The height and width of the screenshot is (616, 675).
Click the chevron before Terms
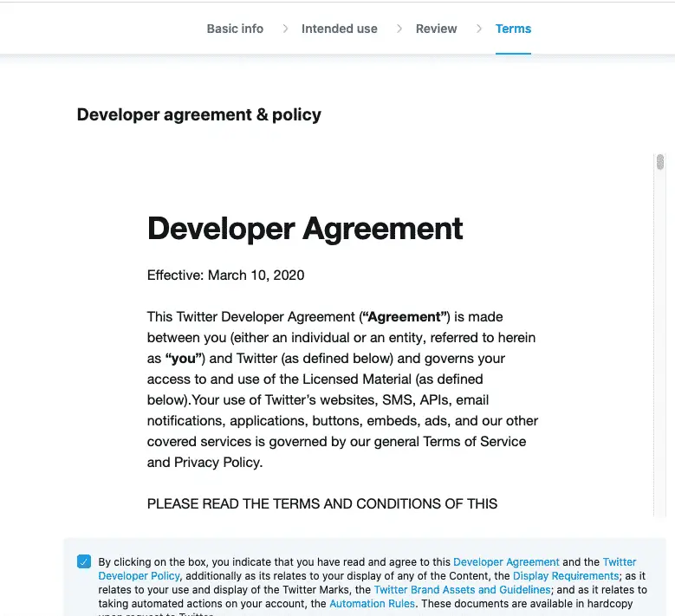[478, 29]
